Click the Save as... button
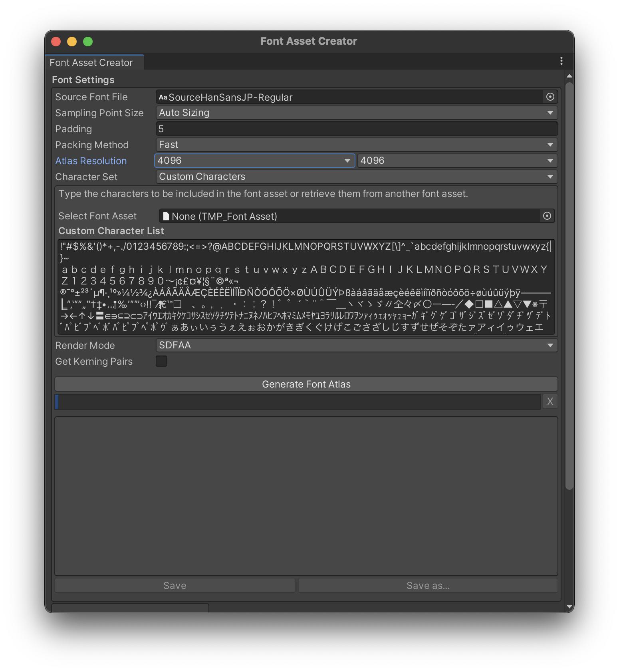This screenshot has height=672, width=619. (428, 586)
